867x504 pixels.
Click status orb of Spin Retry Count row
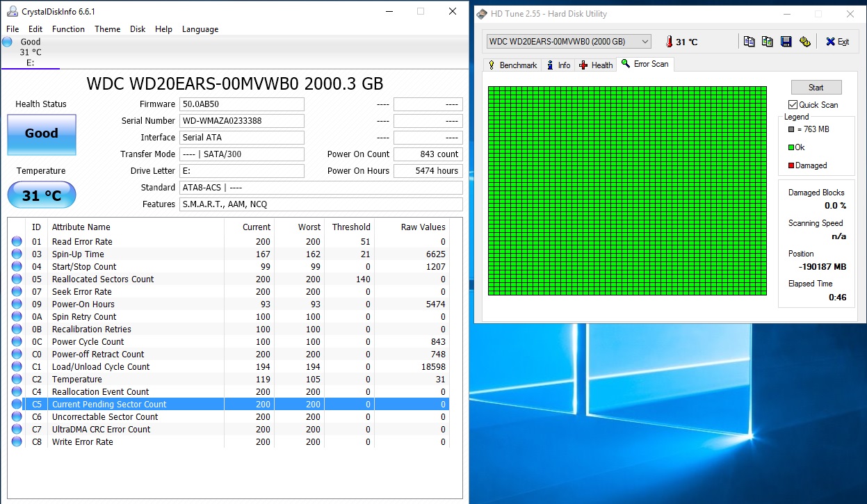point(17,317)
